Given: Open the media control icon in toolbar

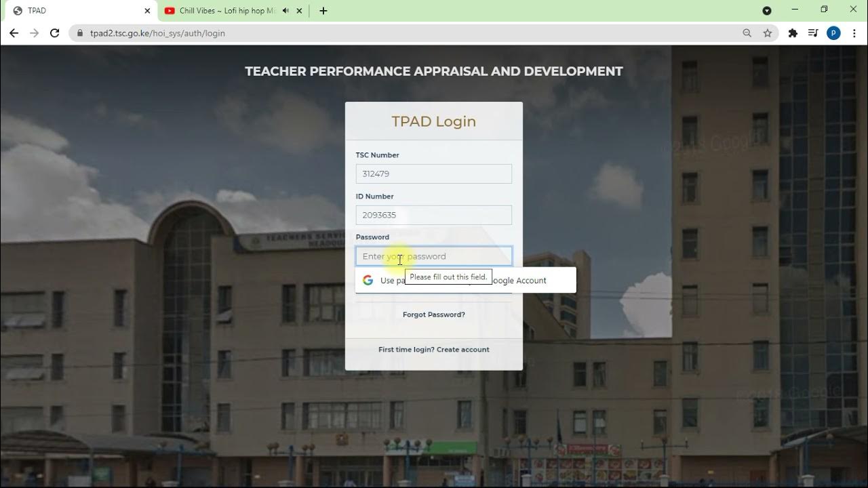Looking at the screenshot, I should point(813,33).
